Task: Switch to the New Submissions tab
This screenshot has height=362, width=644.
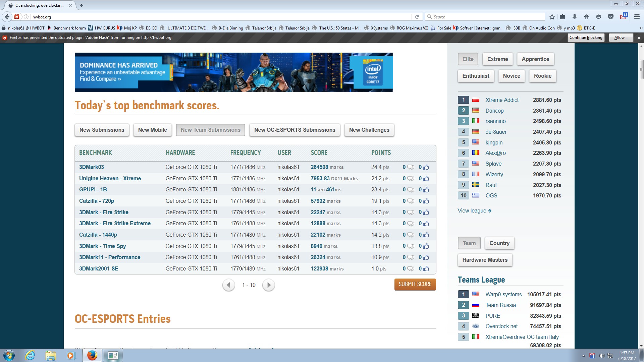Action: point(102,130)
